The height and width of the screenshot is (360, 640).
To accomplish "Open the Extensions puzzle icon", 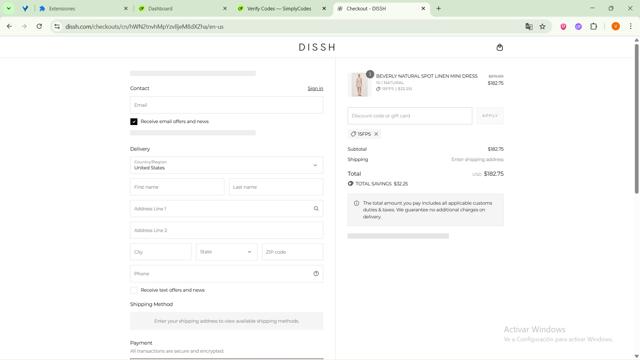I will tap(593, 27).
